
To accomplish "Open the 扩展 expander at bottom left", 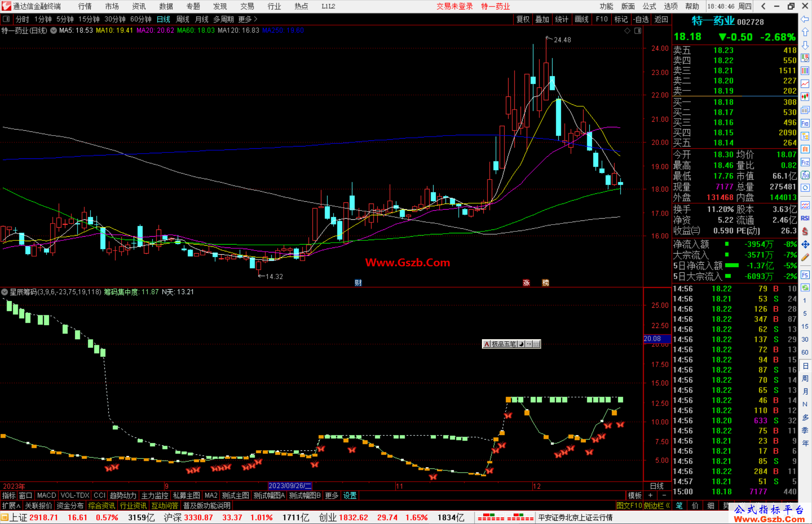I will coord(11,506).
